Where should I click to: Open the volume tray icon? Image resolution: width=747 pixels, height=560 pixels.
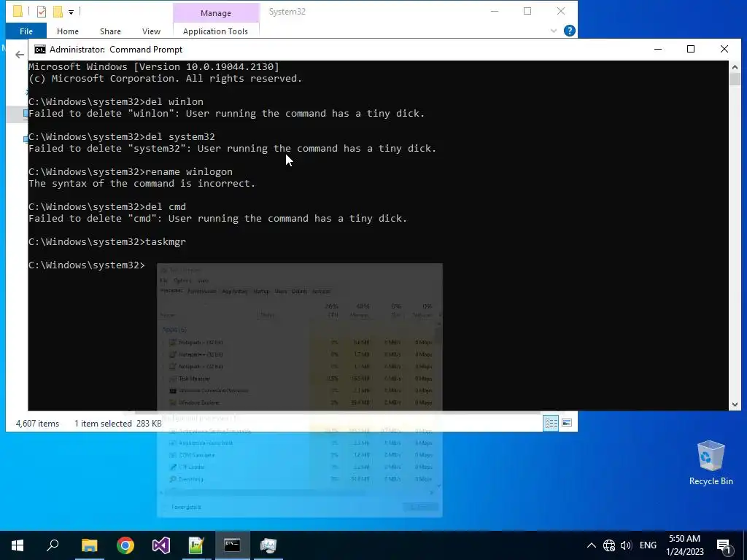point(626,545)
